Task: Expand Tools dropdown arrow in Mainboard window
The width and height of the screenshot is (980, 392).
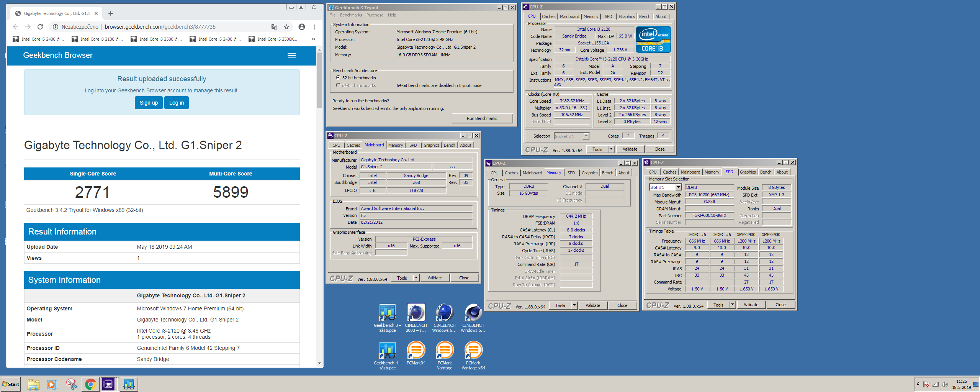Action: click(x=416, y=278)
